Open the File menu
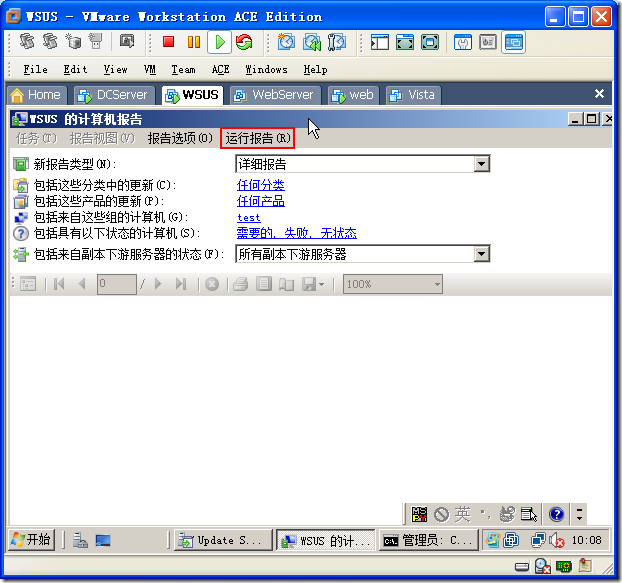This screenshot has height=583, width=622. tap(35, 70)
